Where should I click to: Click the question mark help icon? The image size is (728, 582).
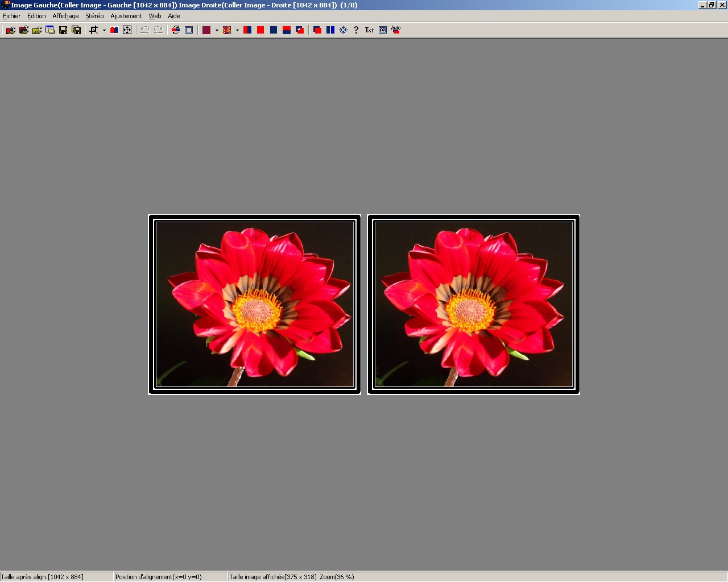click(356, 30)
